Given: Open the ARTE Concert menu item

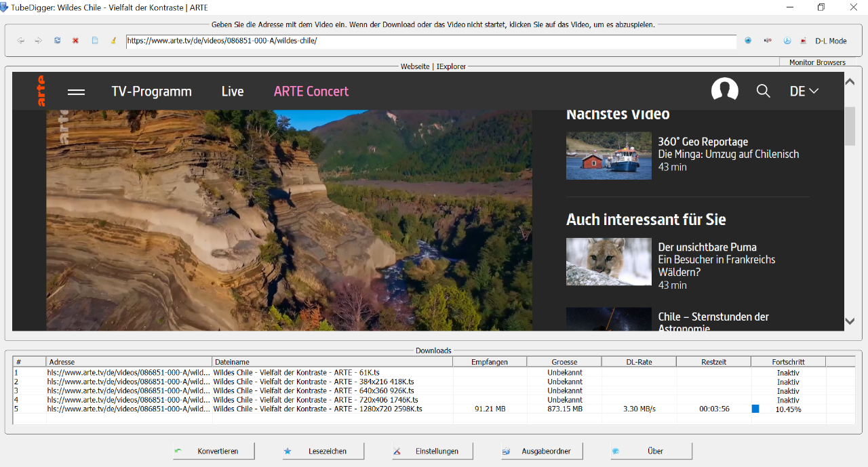Looking at the screenshot, I should pos(311,92).
